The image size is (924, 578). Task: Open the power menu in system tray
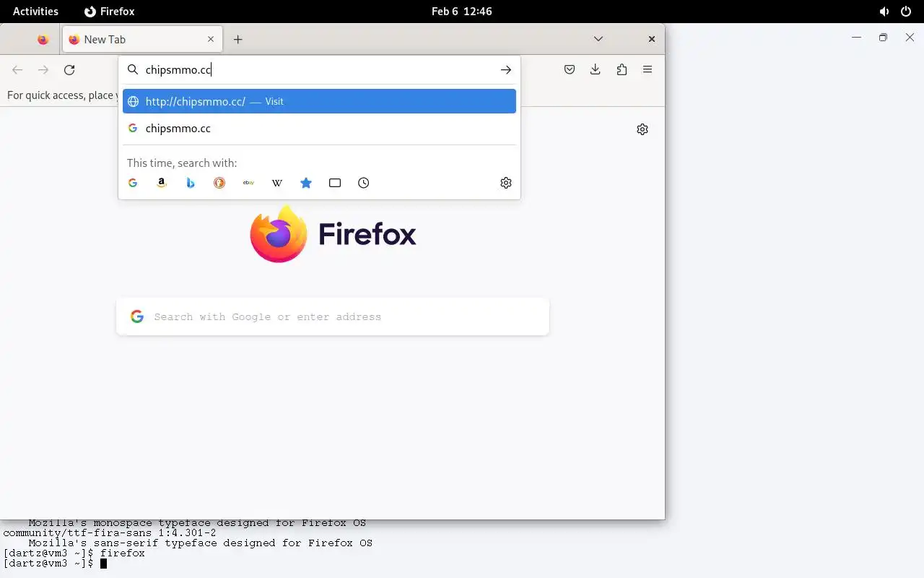pyautogui.click(x=906, y=12)
